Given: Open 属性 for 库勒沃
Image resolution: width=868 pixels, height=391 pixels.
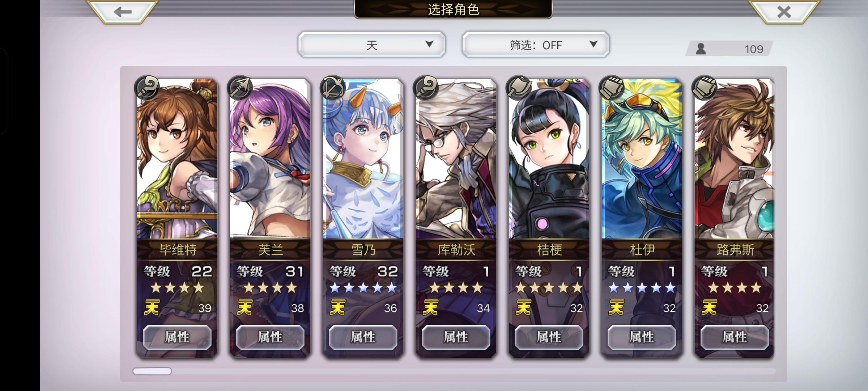Looking at the screenshot, I should pos(456,337).
